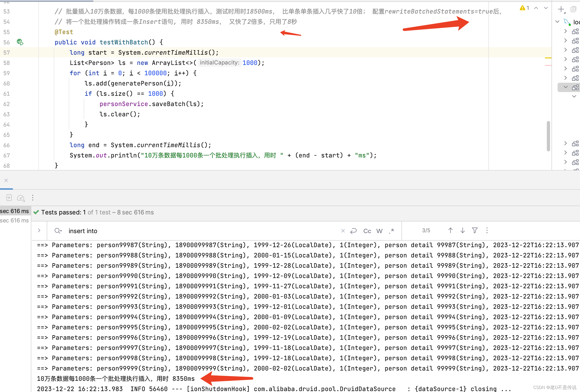This screenshot has width=580, height=392.
Task: Jump to next search occurrence arrow
Action: [463, 230]
